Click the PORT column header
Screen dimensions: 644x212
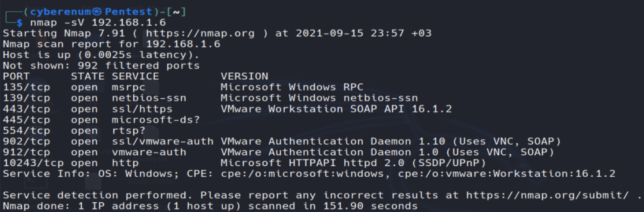click(16, 76)
